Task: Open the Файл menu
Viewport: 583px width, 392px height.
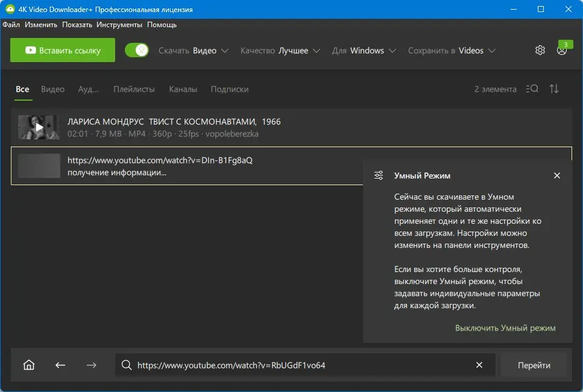Action: [x=11, y=25]
